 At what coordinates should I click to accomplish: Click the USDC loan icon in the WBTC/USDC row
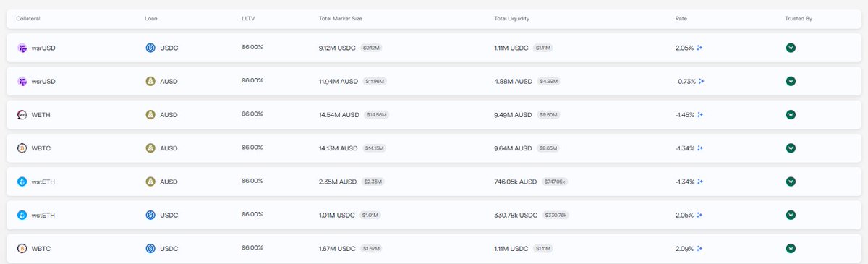[150, 249]
